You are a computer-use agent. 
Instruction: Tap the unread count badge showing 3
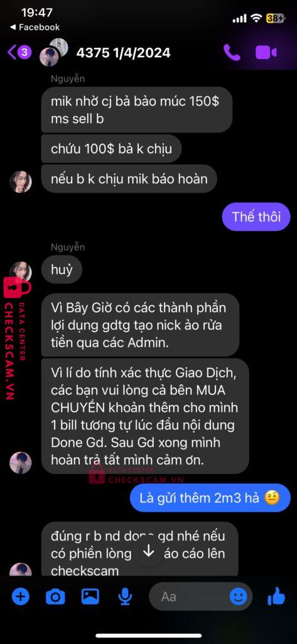pos(24,52)
